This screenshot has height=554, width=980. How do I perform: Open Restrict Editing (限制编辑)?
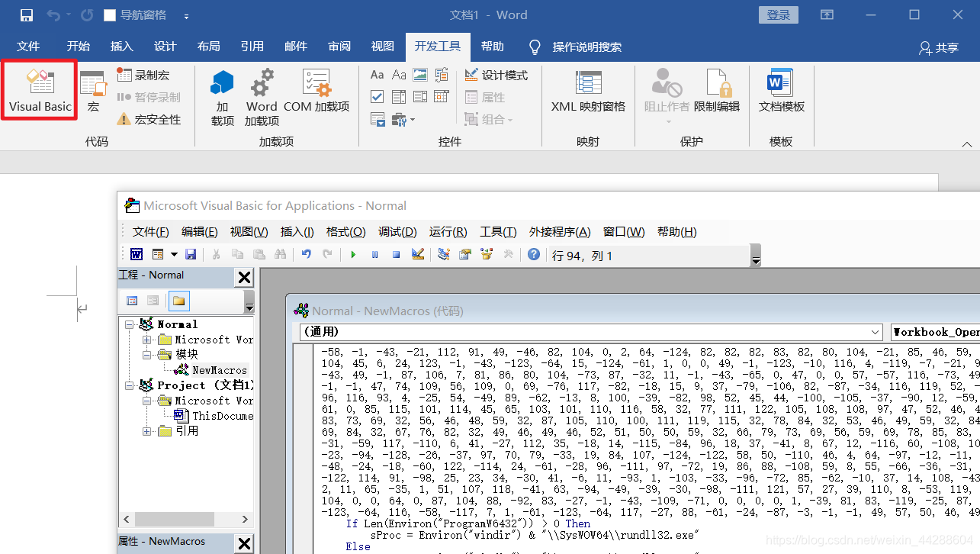pos(717,92)
